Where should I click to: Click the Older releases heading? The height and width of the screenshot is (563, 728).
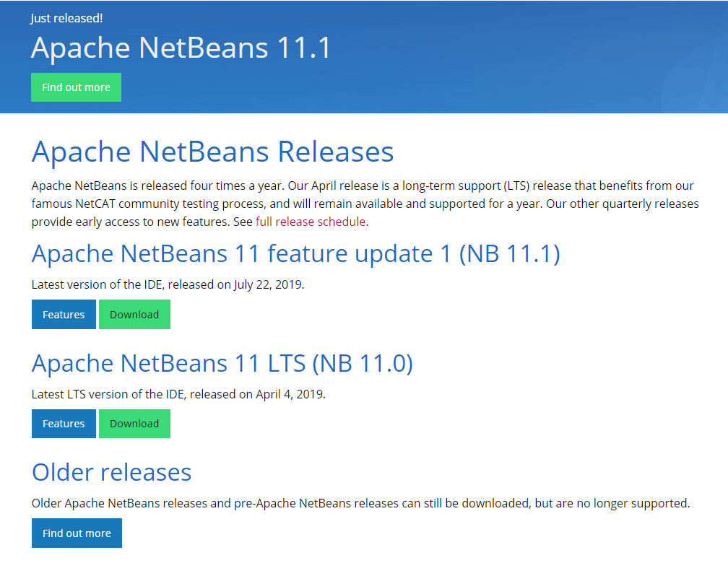[112, 472]
